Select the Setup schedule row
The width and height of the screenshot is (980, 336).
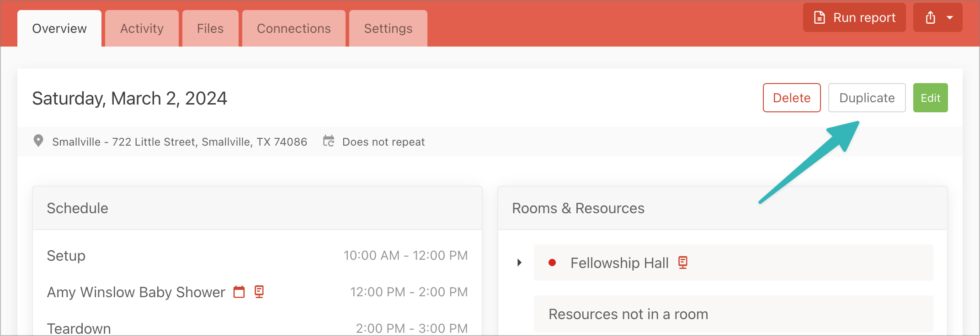(x=257, y=256)
